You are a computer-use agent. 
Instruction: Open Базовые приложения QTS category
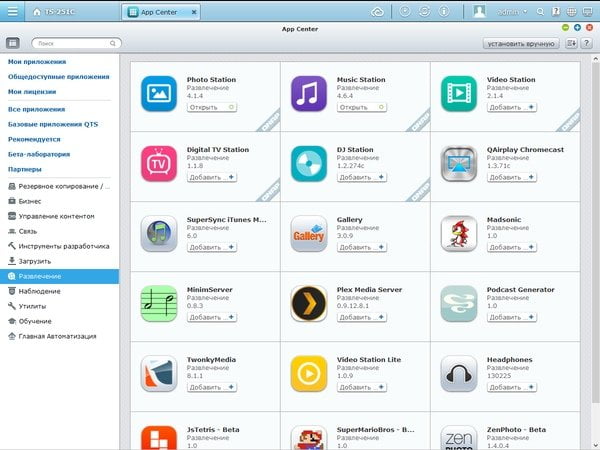point(53,124)
